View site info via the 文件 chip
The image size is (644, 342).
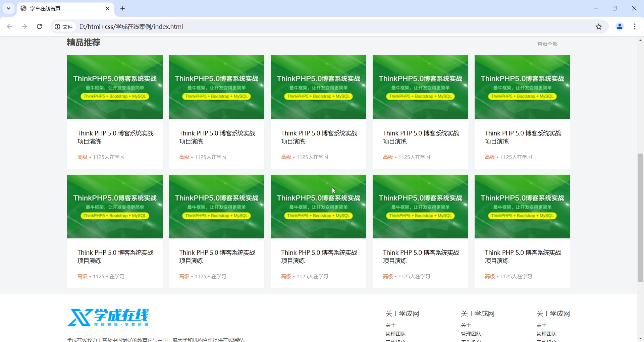[x=64, y=27]
